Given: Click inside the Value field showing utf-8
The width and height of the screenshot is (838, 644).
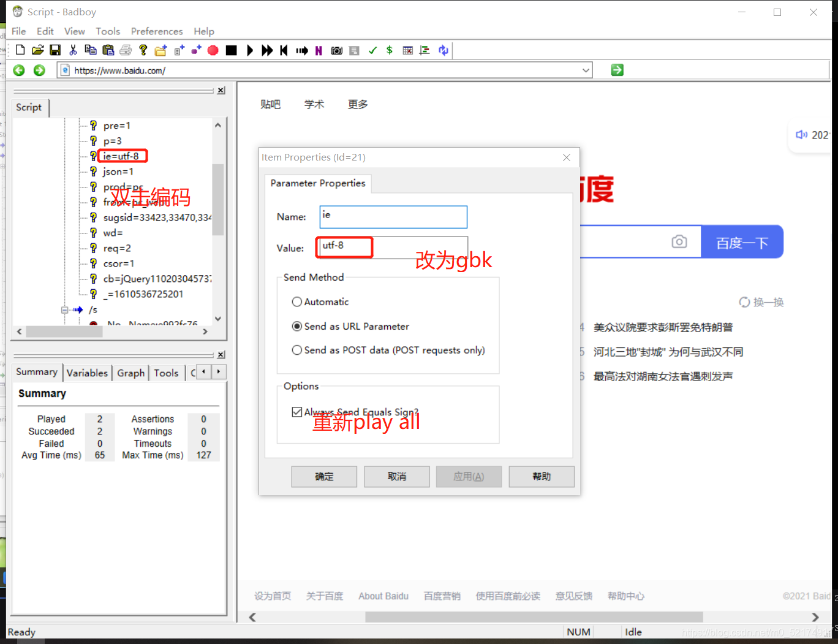Looking at the screenshot, I should (x=344, y=247).
